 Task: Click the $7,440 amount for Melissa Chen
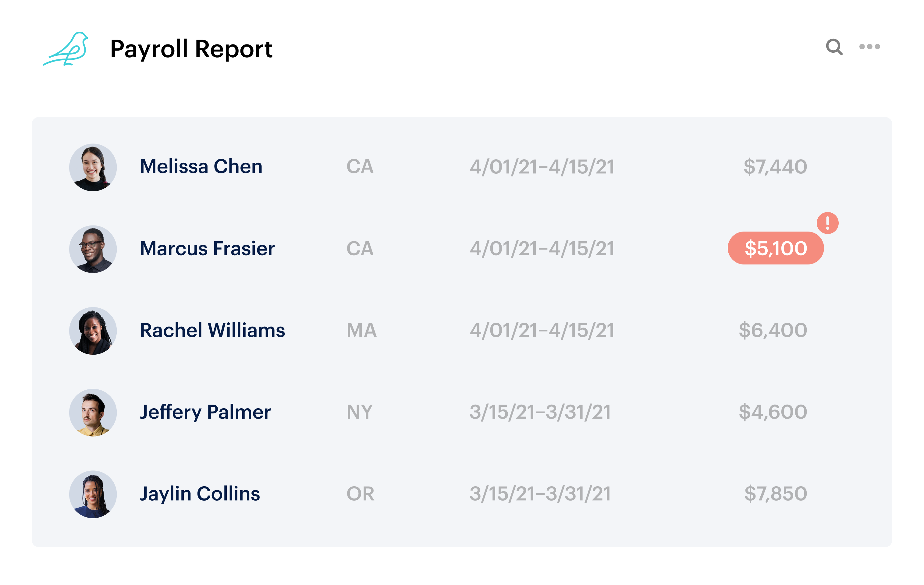click(x=775, y=167)
